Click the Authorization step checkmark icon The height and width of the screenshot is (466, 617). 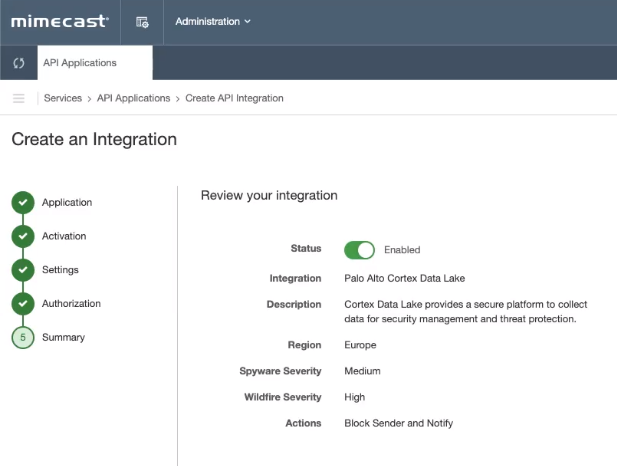[22, 304]
